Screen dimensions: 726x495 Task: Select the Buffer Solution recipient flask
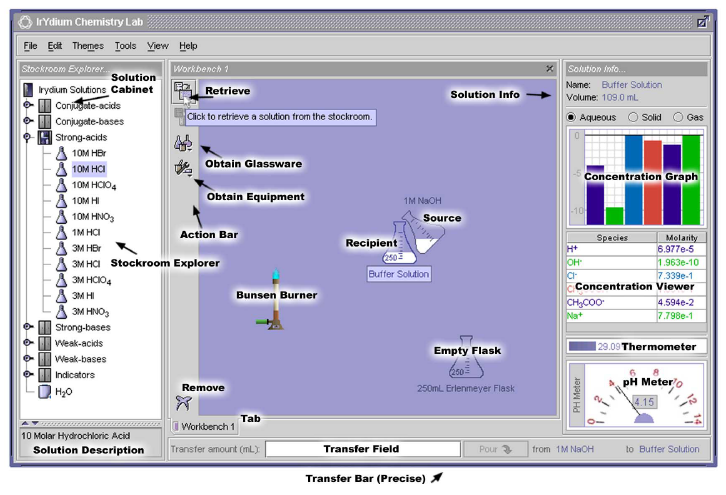point(385,247)
